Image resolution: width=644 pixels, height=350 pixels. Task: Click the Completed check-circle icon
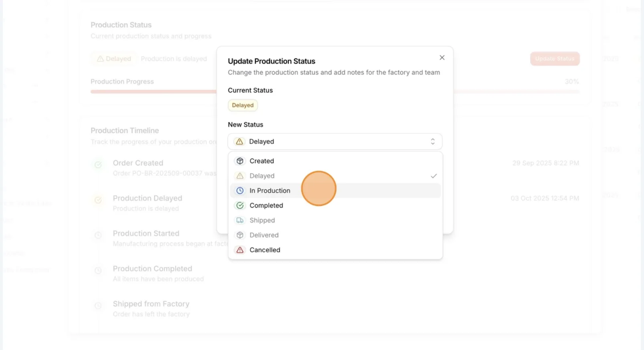point(240,205)
